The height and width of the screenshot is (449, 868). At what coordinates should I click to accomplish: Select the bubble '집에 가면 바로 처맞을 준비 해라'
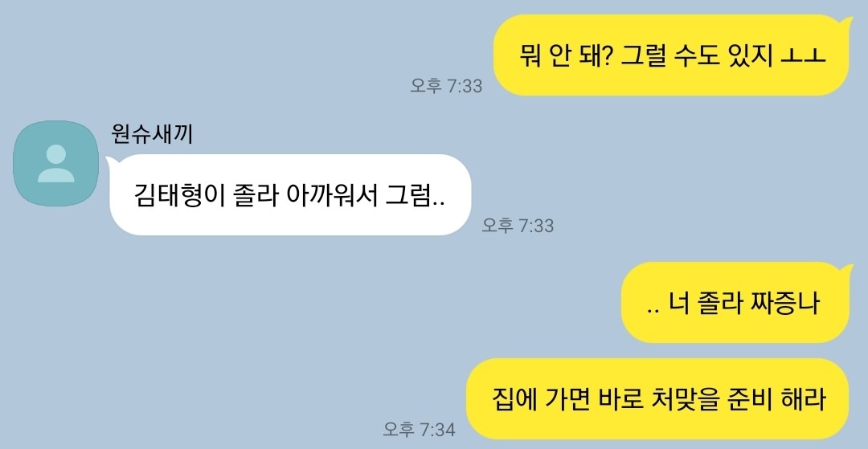[657, 398]
